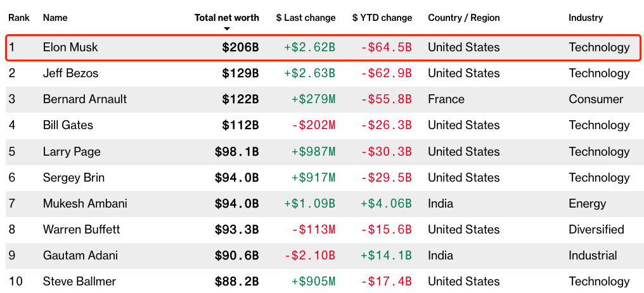Click the Name column header

[55, 18]
